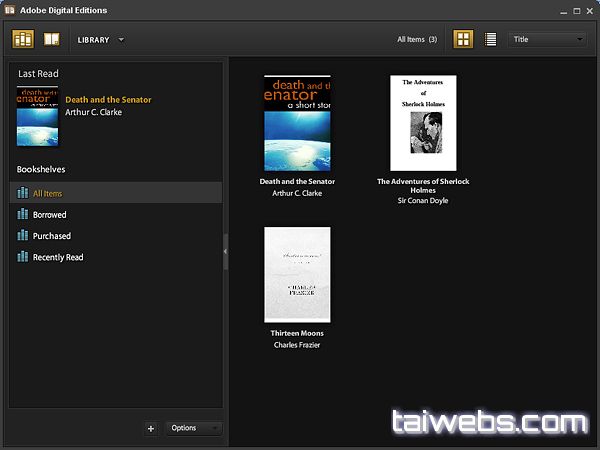Viewport: 600px width, 450px height.
Task: Select Sherlock Holmes book cover
Action: (x=423, y=123)
